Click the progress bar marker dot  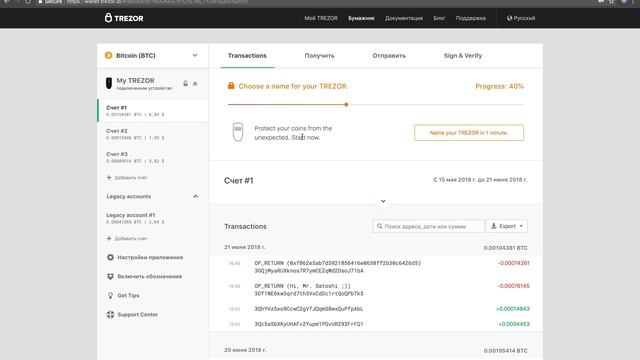346,104
